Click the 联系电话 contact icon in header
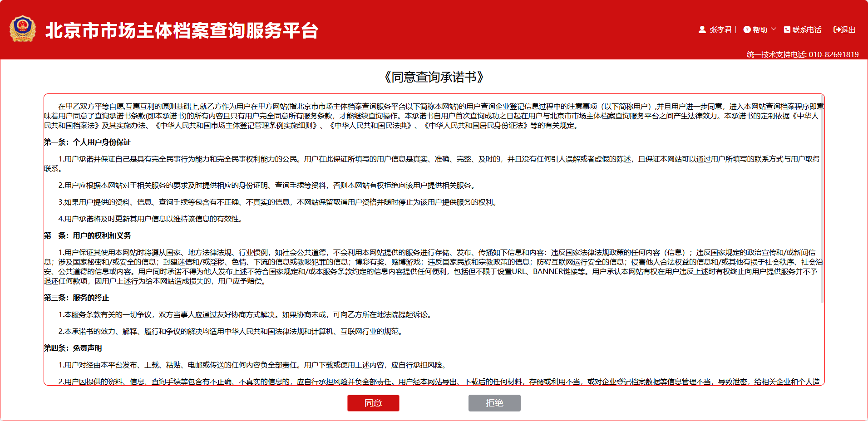This screenshot has height=421, width=868. 787,29
